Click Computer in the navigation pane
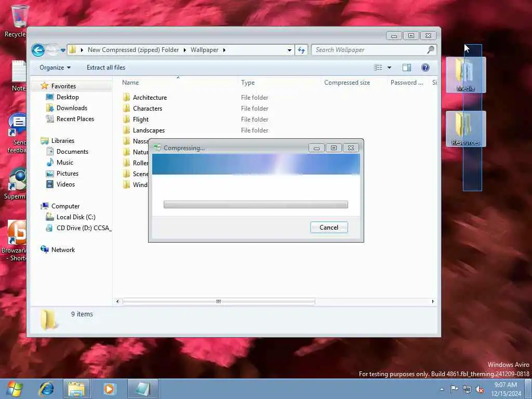This screenshot has width=532, height=399. tap(65, 206)
